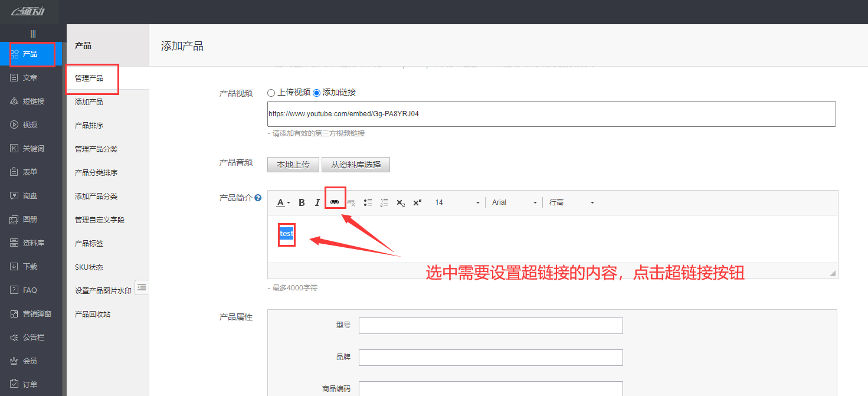Insert a bulleted list

(368, 202)
